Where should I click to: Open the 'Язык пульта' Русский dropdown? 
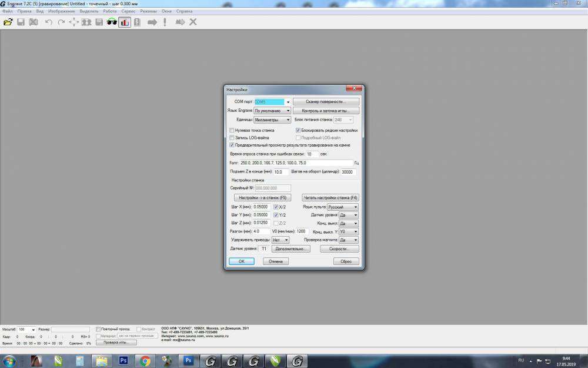coord(356,207)
